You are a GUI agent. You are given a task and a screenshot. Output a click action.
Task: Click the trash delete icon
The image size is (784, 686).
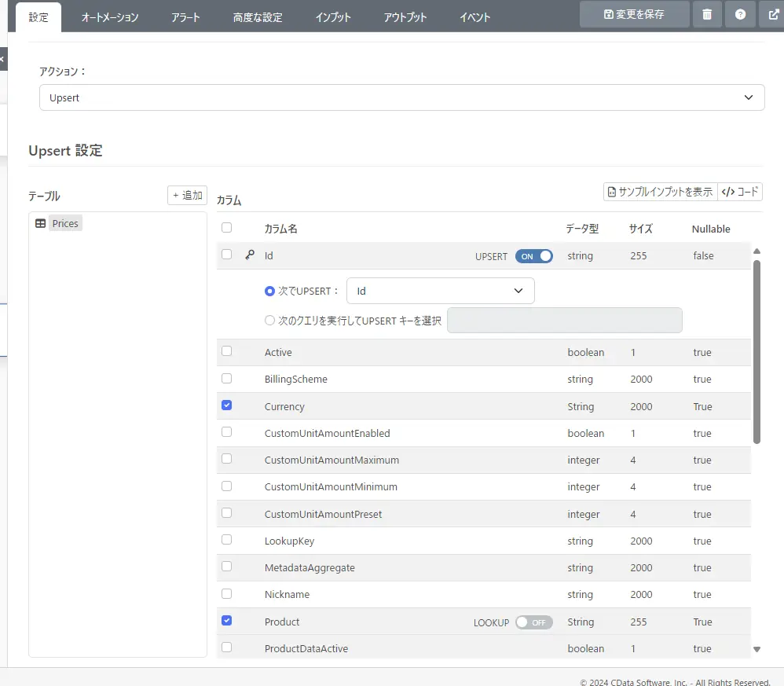[707, 14]
